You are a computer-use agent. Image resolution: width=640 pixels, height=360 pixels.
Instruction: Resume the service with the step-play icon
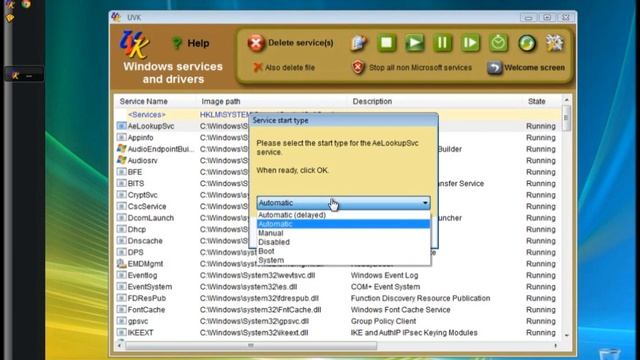click(470, 43)
